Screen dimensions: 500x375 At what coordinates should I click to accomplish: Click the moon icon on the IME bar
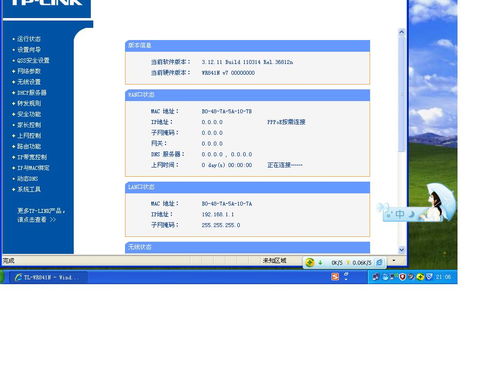click(412, 214)
